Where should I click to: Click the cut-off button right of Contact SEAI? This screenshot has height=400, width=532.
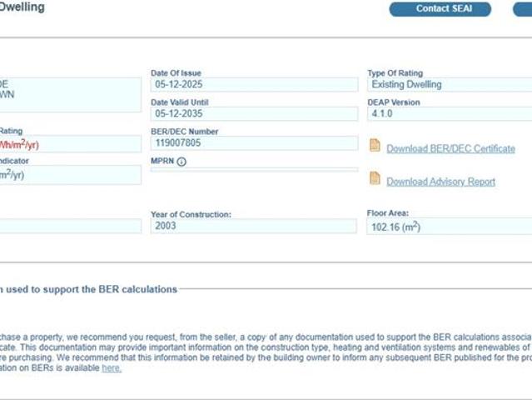pos(523,9)
